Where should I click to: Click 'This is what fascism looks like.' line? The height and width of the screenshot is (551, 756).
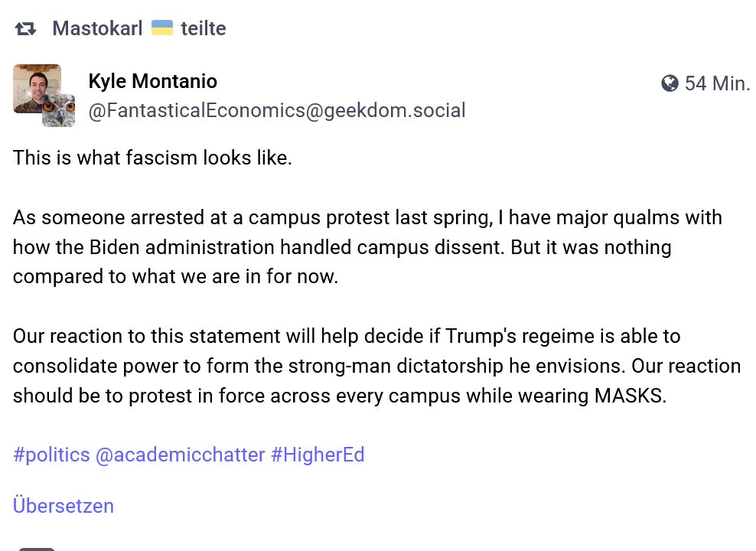[x=152, y=158]
